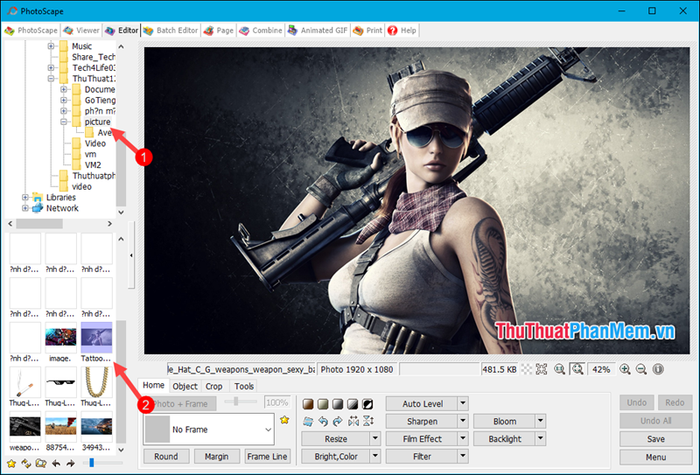Expand the Auto Level dropdown arrow
Viewport: 700px width, 475px height.
coord(463,403)
